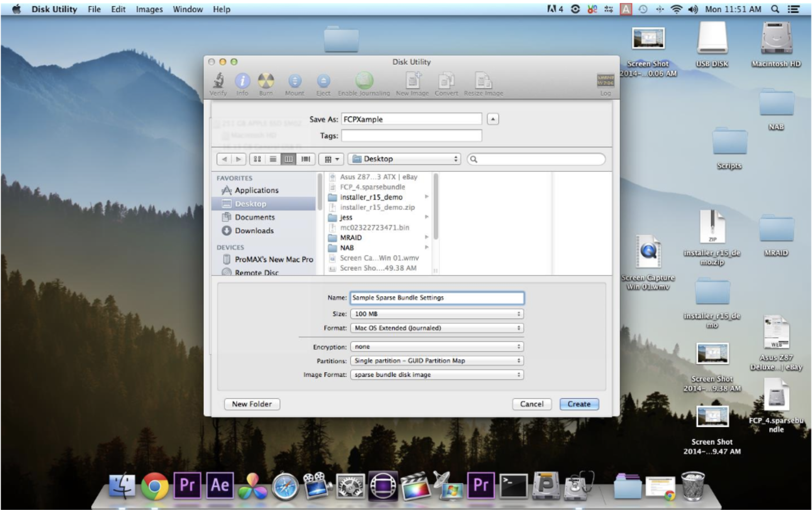This screenshot has width=812, height=510.
Task: Open the item arrangement dropdown
Action: tap(331, 159)
